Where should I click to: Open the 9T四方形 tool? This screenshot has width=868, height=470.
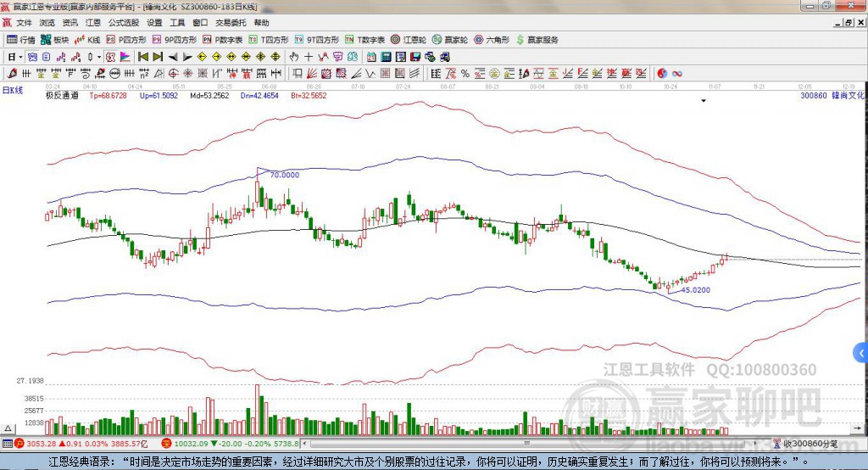(317, 40)
